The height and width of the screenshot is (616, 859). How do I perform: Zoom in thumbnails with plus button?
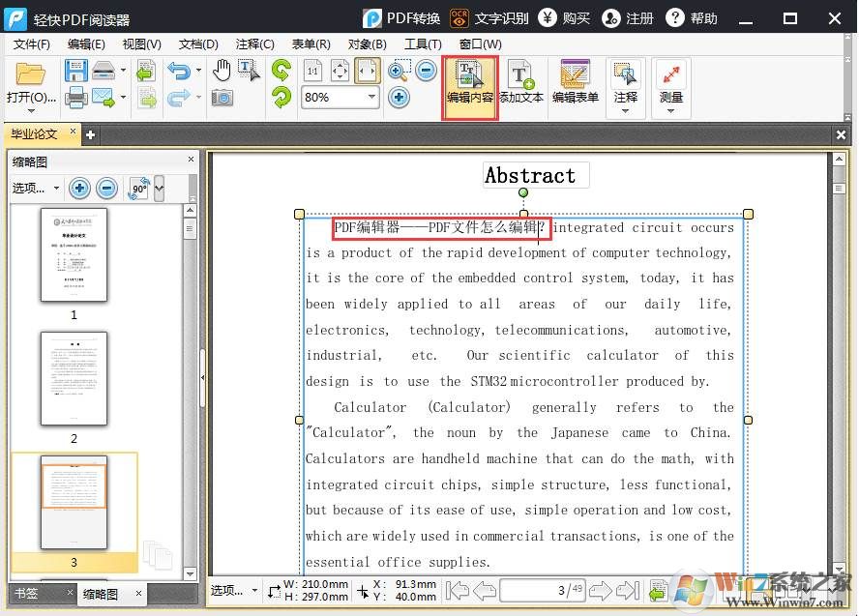point(79,189)
